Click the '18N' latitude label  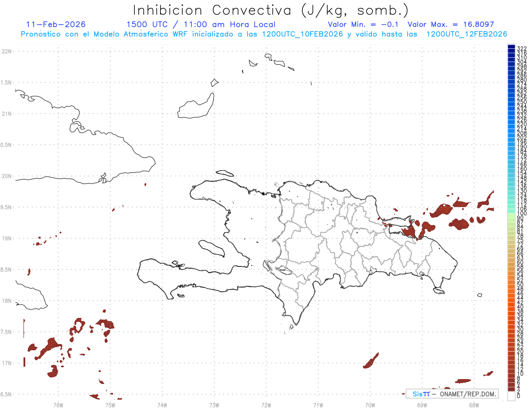point(7,301)
